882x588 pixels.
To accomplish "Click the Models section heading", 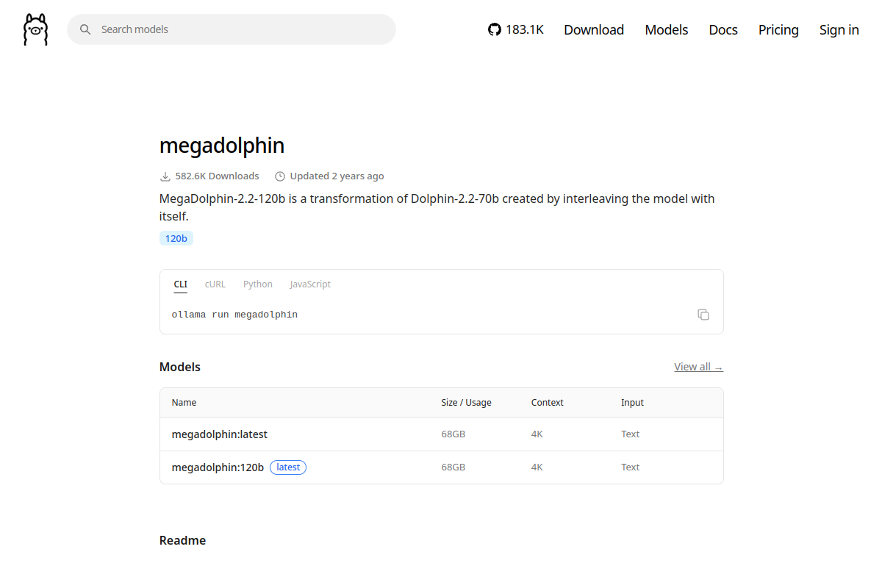I will 180,367.
